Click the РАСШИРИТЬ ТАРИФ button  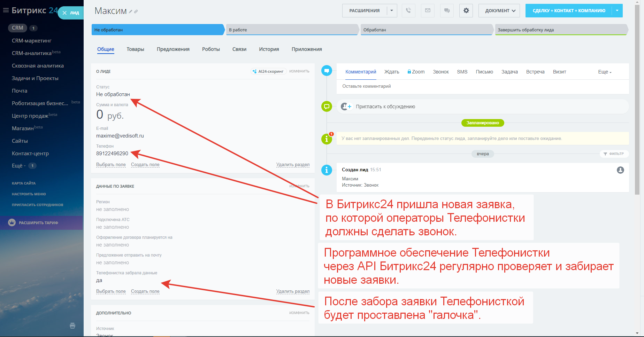click(41, 223)
